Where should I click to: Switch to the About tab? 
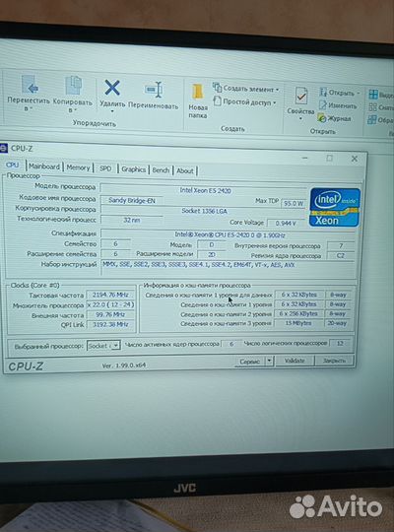[185, 171]
